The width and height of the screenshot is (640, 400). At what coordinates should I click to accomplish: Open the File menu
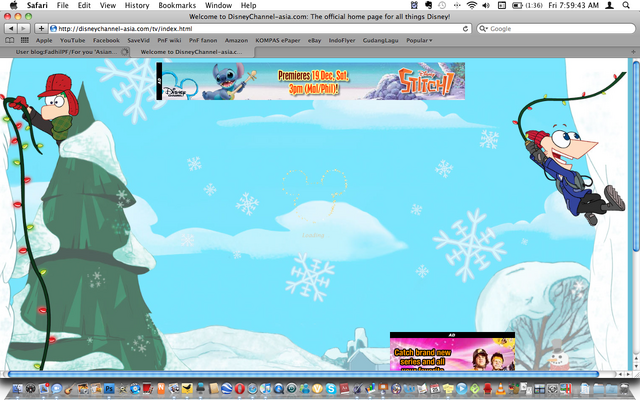click(62, 5)
